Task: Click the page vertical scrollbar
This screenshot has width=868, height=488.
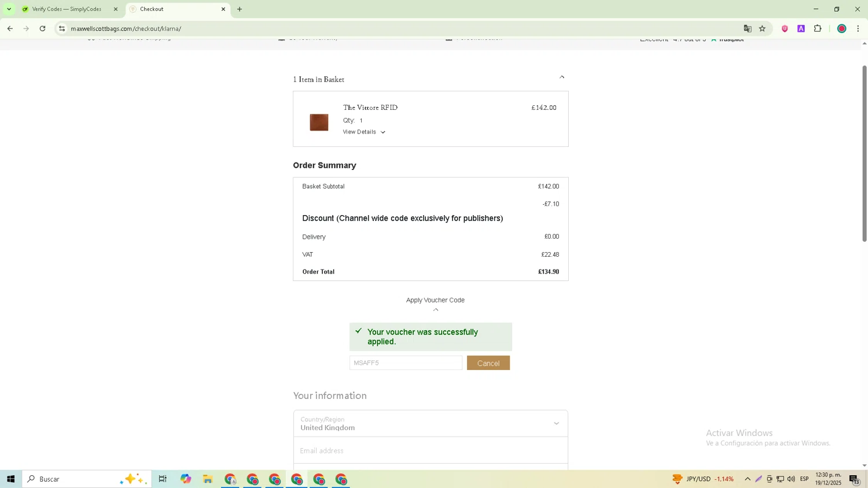Action: (865, 153)
